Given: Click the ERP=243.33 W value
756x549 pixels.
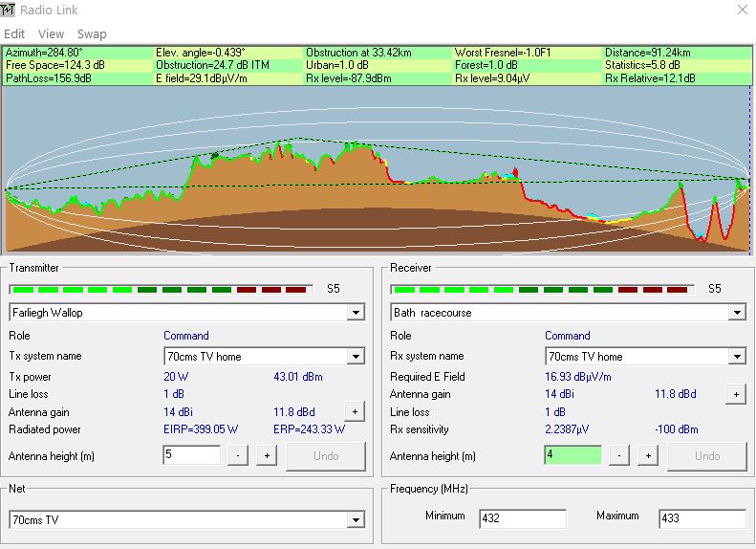Looking at the screenshot, I should click(309, 429).
